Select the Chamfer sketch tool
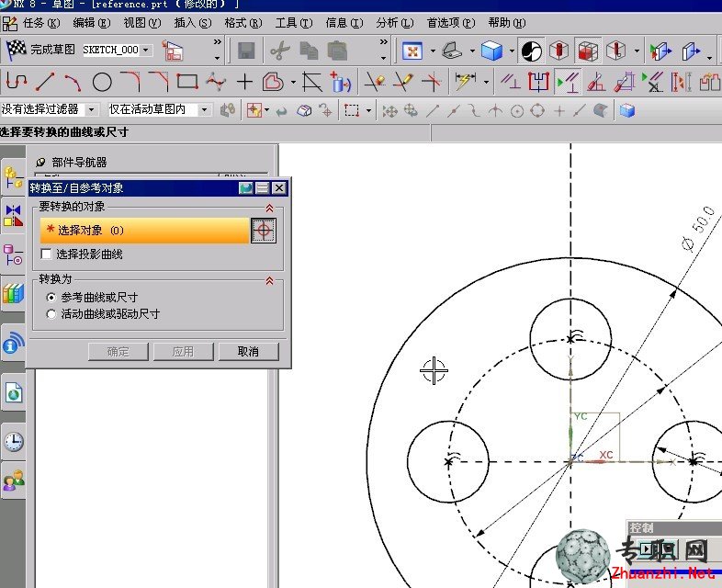Image resolution: width=722 pixels, height=588 pixels. pyautogui.click(x=159, y=82)
